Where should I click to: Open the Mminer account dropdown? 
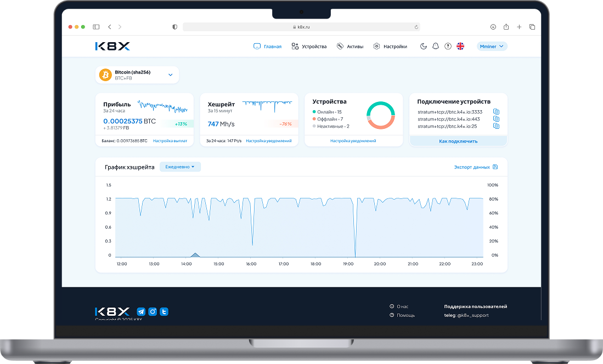point(492,47)
